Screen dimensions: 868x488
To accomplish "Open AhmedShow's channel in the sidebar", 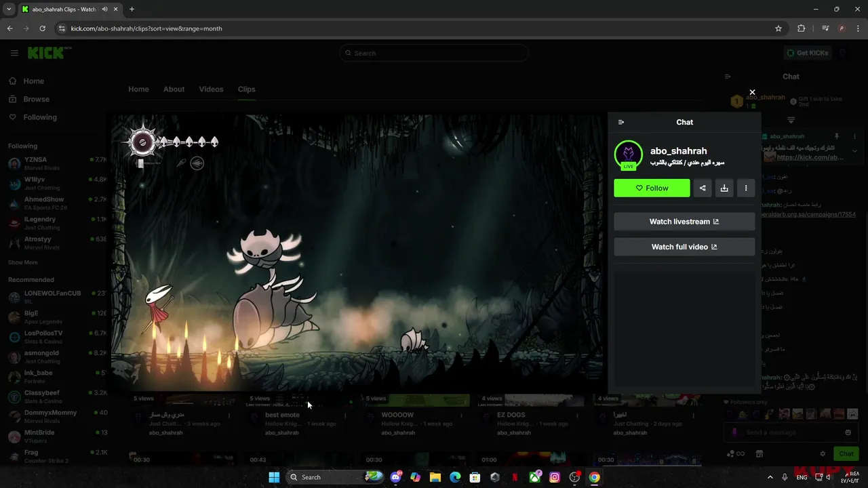I will [57, 203].
